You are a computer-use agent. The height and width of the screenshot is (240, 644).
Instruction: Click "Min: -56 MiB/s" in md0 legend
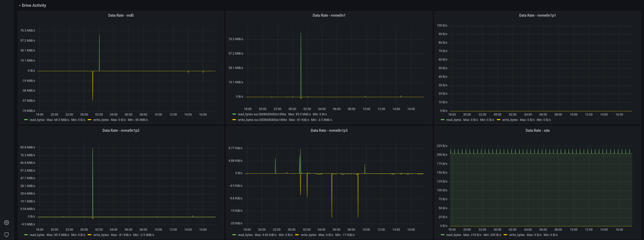pos(138,120)
